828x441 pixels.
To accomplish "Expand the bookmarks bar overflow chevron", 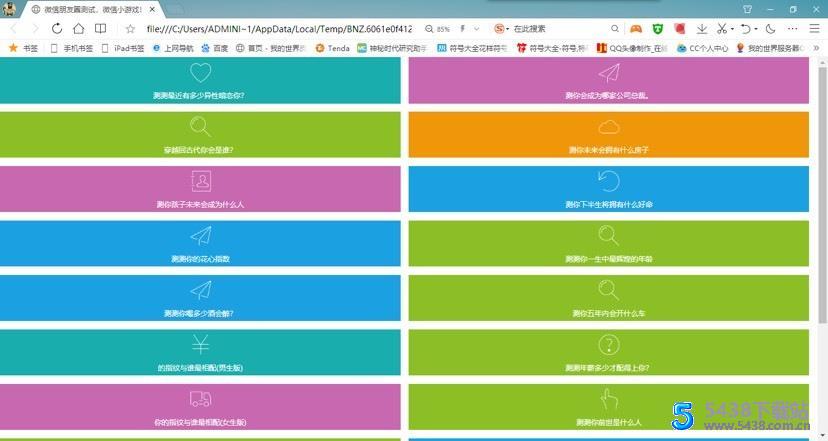I will pyautogui.click(x=816, y=48).
